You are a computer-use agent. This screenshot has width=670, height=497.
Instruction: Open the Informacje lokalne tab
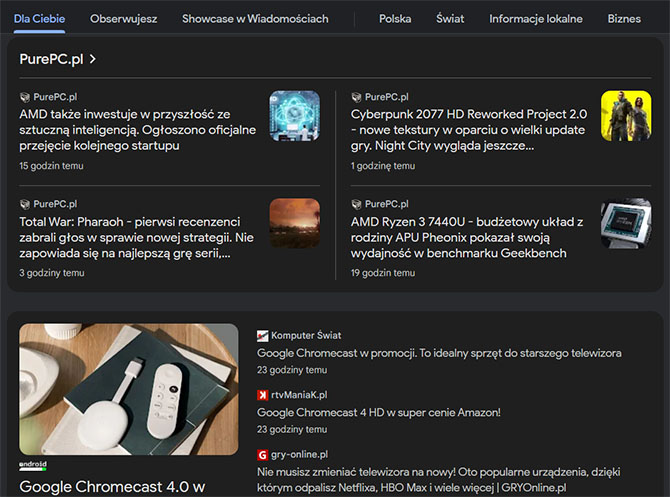[536, 19]
